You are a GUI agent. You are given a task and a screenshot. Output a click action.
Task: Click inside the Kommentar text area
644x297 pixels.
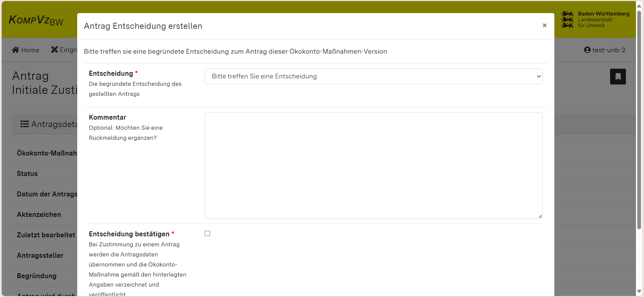(x=373, y=165)
